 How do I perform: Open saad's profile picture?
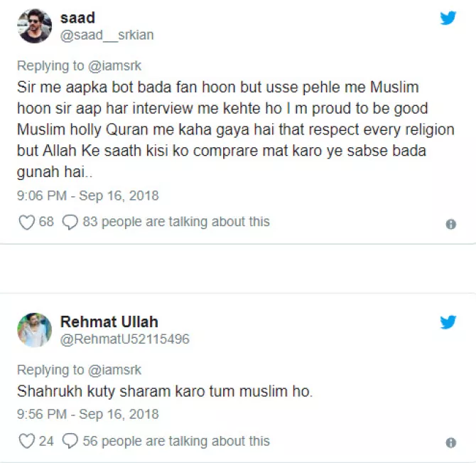34,26
